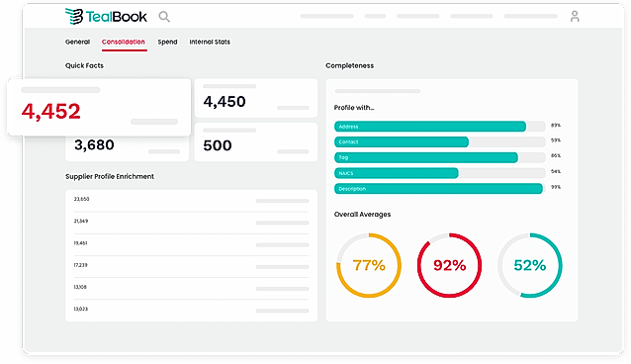Click the Description completeness bar
This screenshot has height=364, width=631.
[440, 189]
